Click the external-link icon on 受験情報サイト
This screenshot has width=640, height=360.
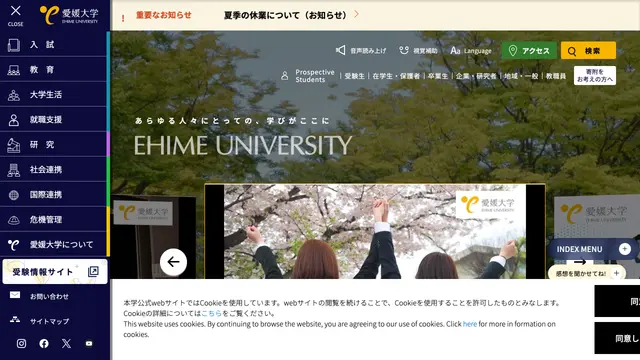point(93,271)
